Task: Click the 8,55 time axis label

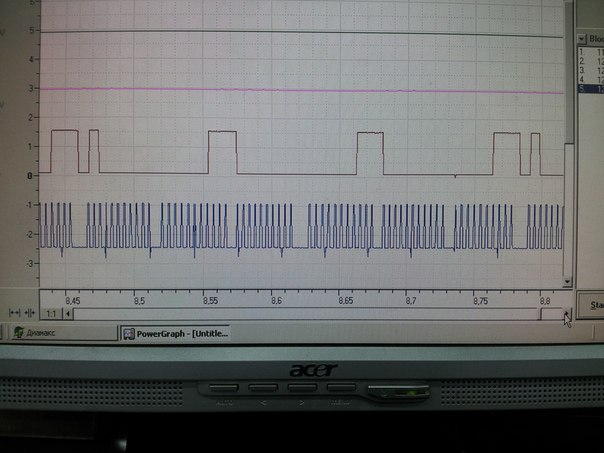Action: pyautogui.click(x=210, y=300)
